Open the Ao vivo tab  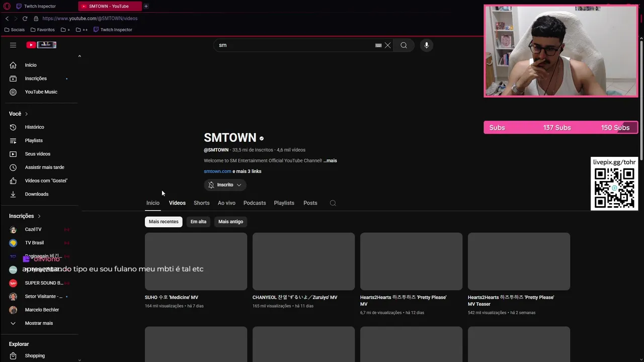point(226,203)
